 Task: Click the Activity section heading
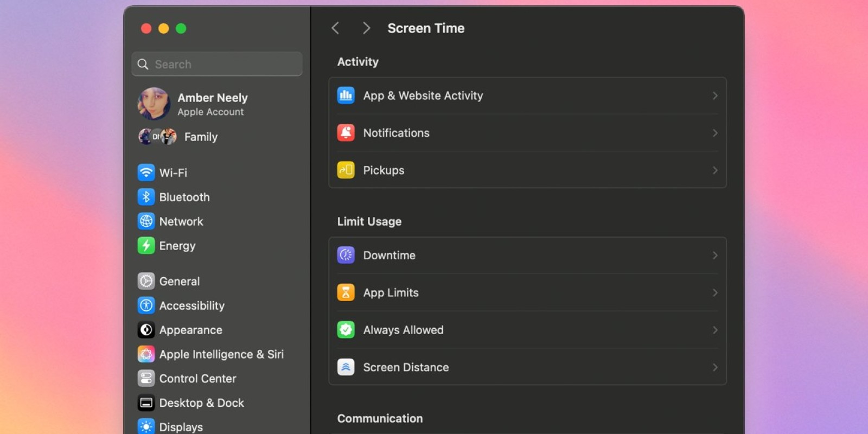[x=358, y=62]
